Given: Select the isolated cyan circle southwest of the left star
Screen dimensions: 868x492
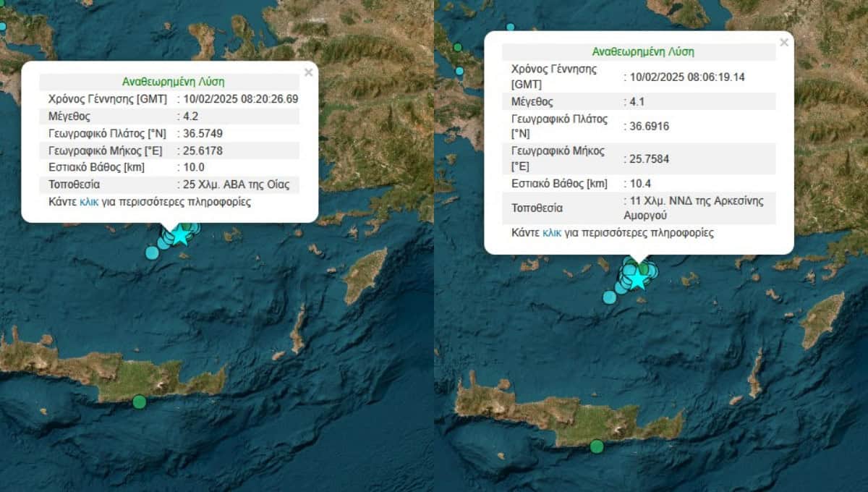Looking at the screenshot, I should tap(152, 253).
